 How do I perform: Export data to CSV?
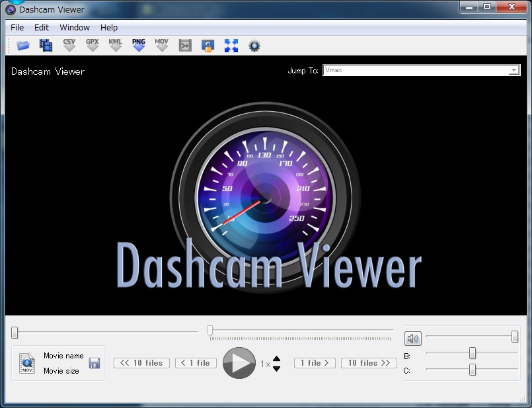[x=69, y=45]
